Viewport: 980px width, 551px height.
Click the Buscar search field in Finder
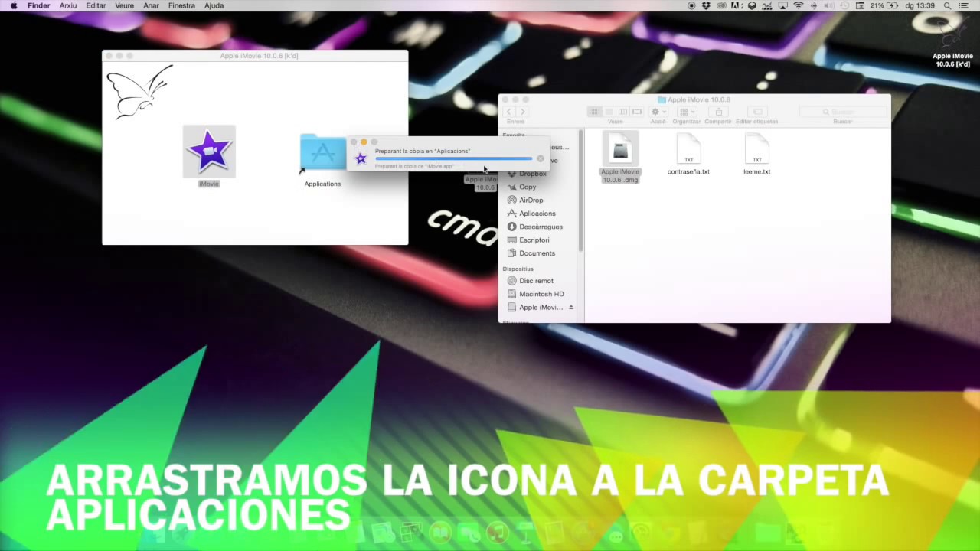(842, 112)
